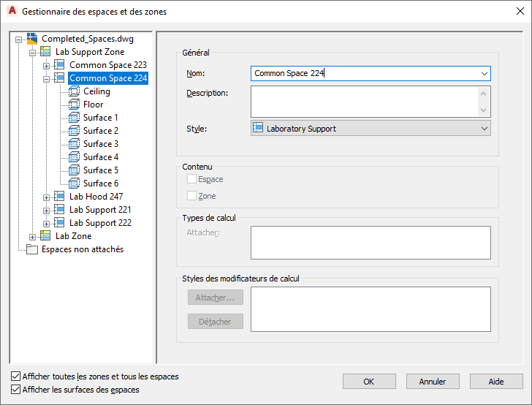This screenshot has width=532, height=405.
Task: Click the Floor surface icon
Action: click(73, 105)
